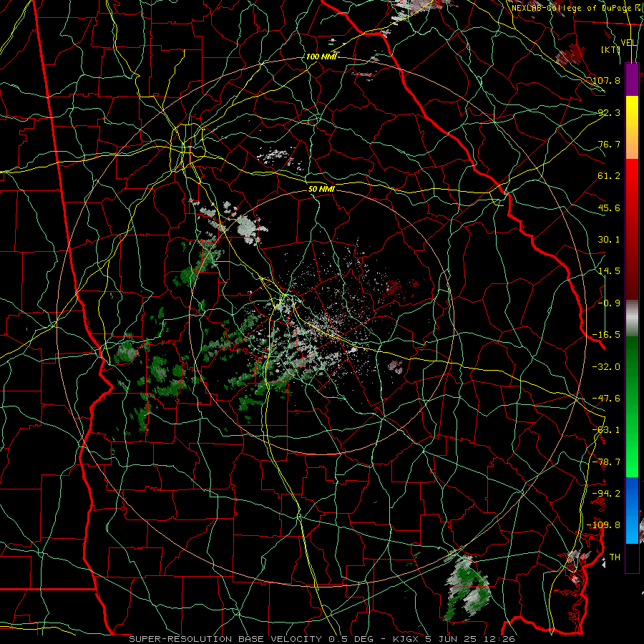
Task: Click the -16.5 velocity scale value
Action: pyautogui.click(x=606, y=335)
